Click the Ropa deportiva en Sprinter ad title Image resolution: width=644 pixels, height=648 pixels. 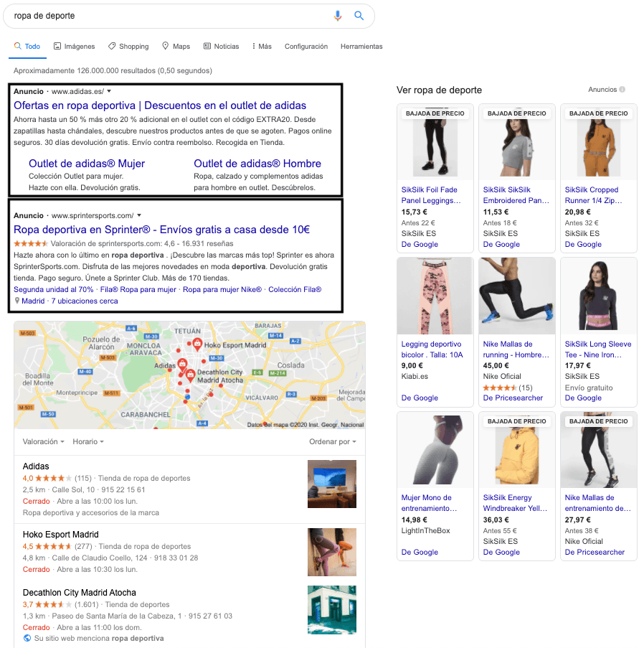(161, 230)
